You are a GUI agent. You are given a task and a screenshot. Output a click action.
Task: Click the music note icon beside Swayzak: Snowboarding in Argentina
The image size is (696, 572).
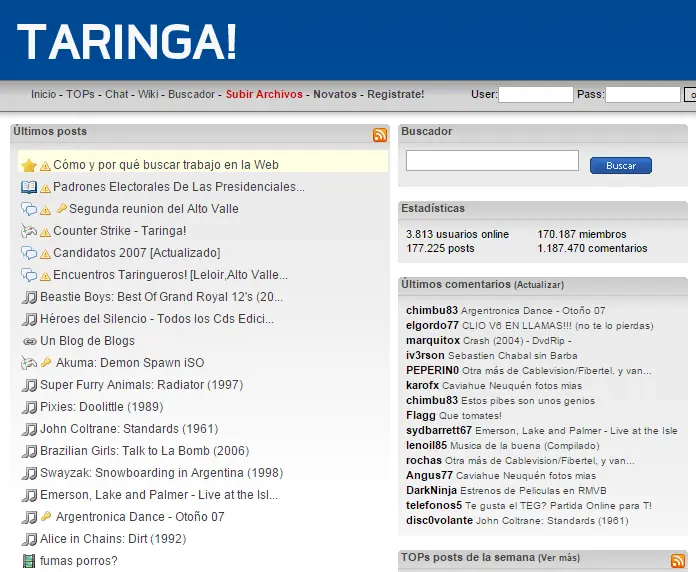point(29,473)
